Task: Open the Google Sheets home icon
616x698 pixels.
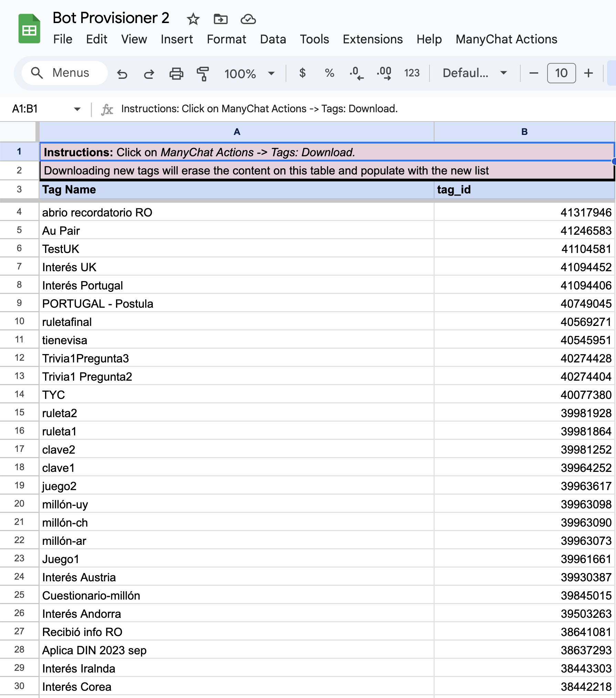Action: coord(29,29)
